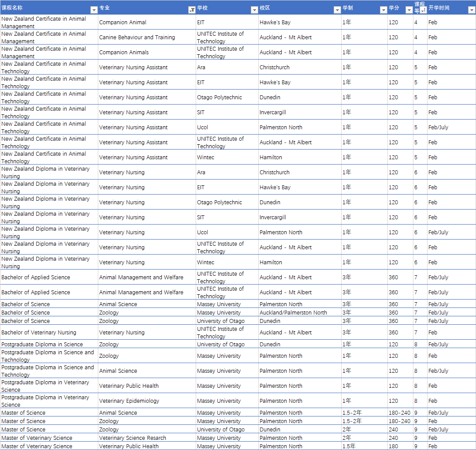Select 'Invercargill' in Veterinary Nursing Assistant row
The height and width of the screenshot is (450, 476).
point(300,112)
